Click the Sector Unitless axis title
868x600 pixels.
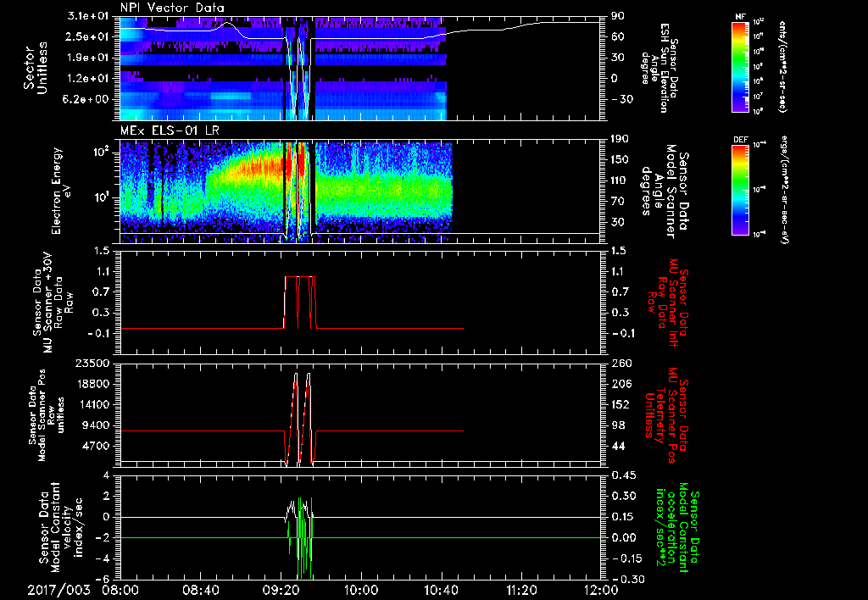36,68
